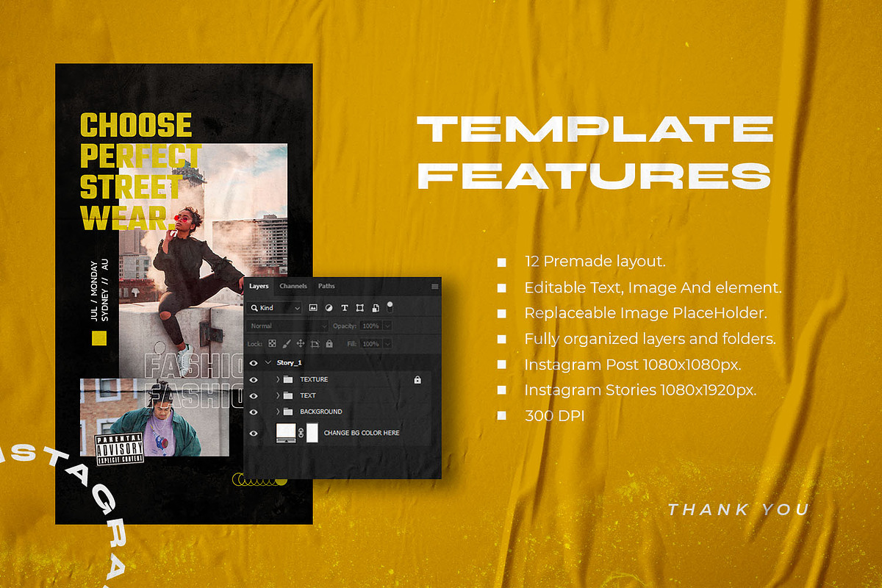Open the Opacity 100% dropdown arrow
The width and height of the screenshot is (882, 588).
pyautogui.click(x=387, y=326)
